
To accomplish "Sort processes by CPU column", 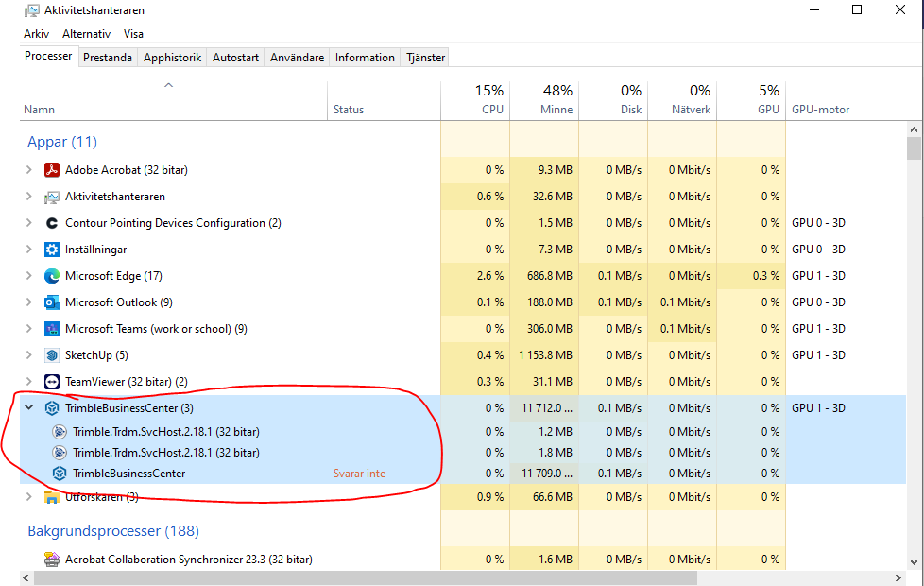I will 475,101.
